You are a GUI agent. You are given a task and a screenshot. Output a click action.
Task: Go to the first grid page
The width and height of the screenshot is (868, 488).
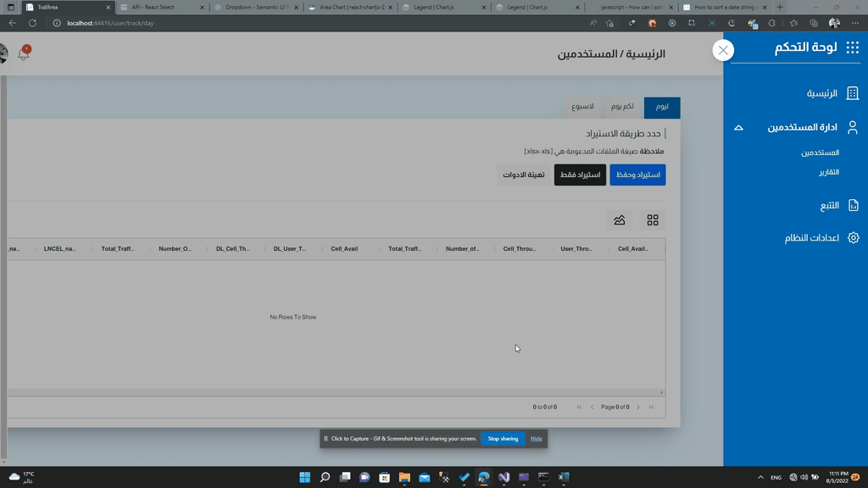point(579,408)
